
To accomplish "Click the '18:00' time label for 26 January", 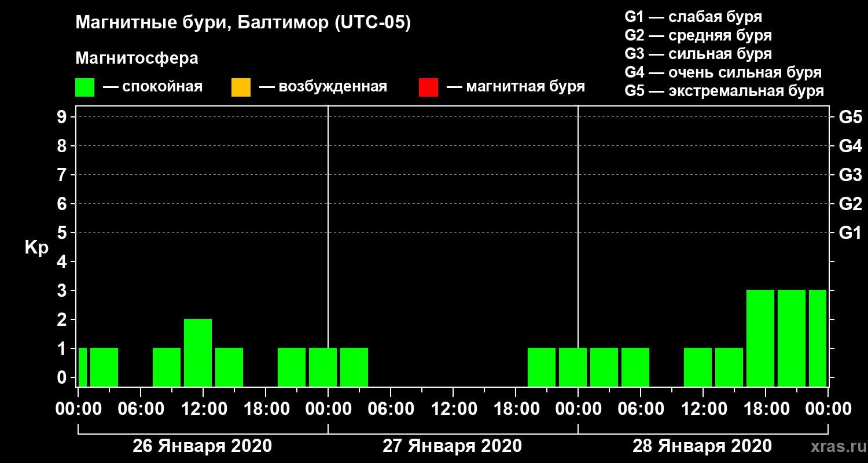I will 266,409.
